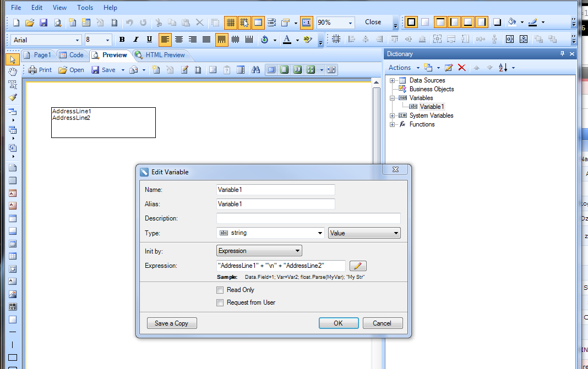
Task: Click the Alias input field
Action: click(276, 204)
